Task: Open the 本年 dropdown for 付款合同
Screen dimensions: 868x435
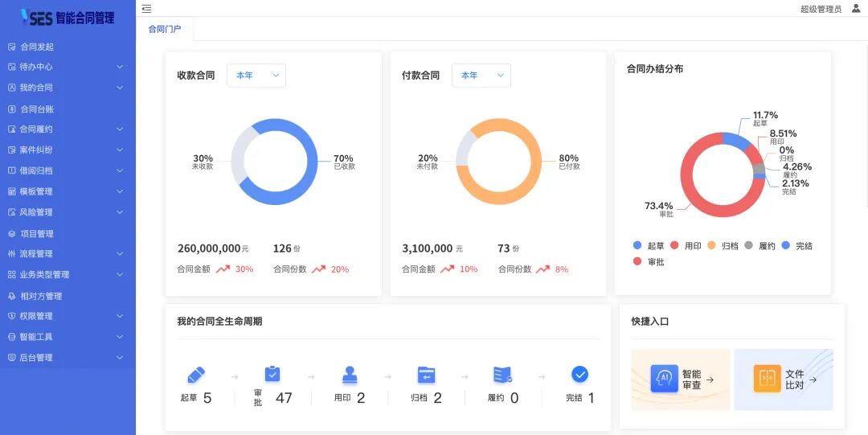Action: pyautogui.click(x=481, y=76)
